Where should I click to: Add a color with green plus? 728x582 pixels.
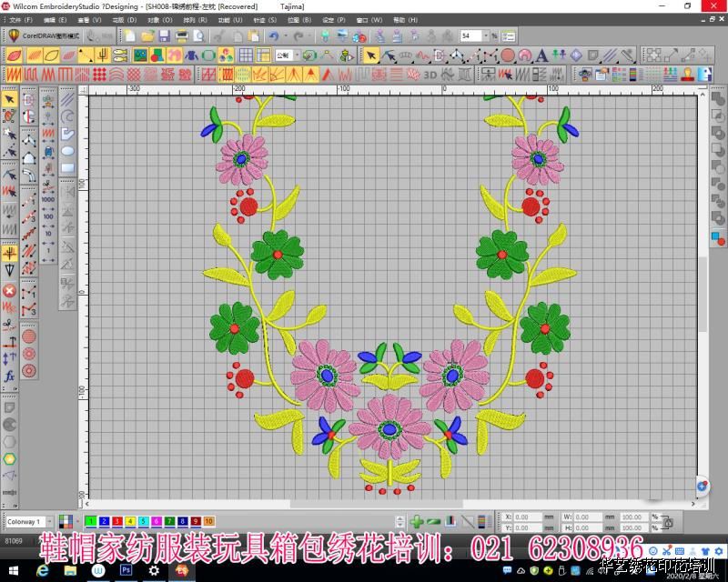click(x=417, y=522)
